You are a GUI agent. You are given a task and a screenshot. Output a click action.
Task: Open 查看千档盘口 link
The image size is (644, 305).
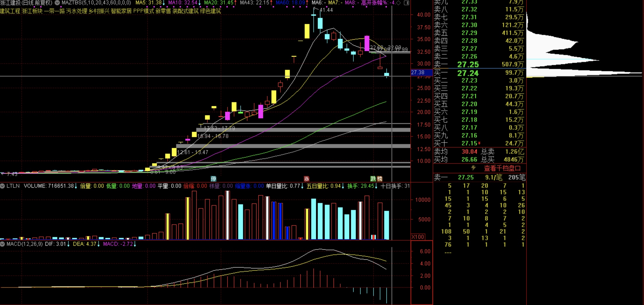pyautogui.click(x=502, y=168)
